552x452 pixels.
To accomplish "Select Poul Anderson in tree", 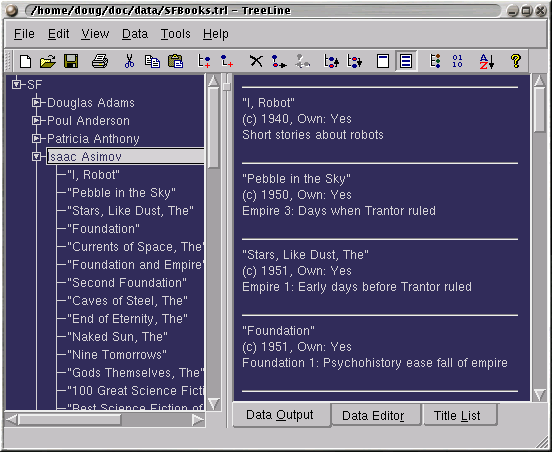I will (x=88, y=121).
